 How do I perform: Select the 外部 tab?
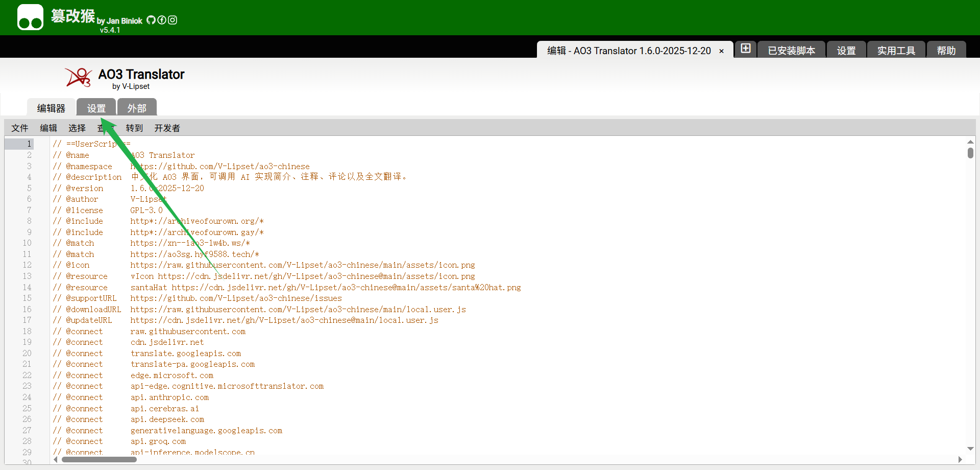pos(137,108)
